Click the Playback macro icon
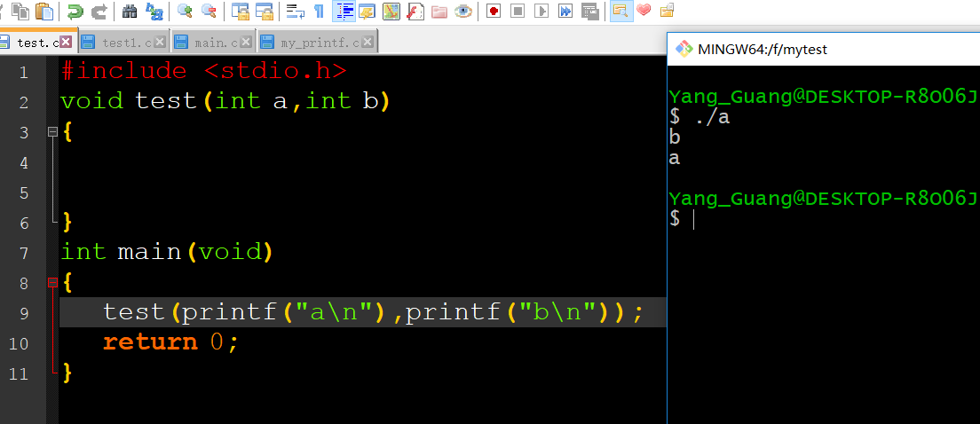 click(x=541, y=11)
